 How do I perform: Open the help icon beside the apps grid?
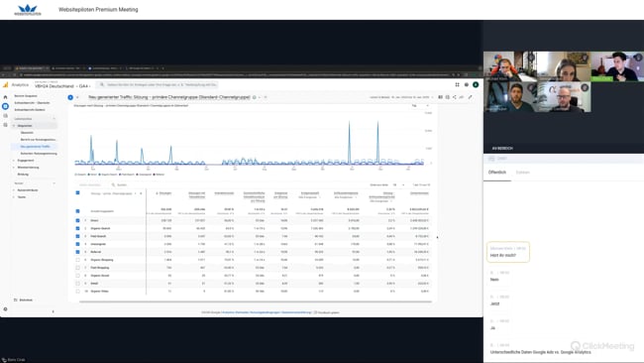coord(467,84)
